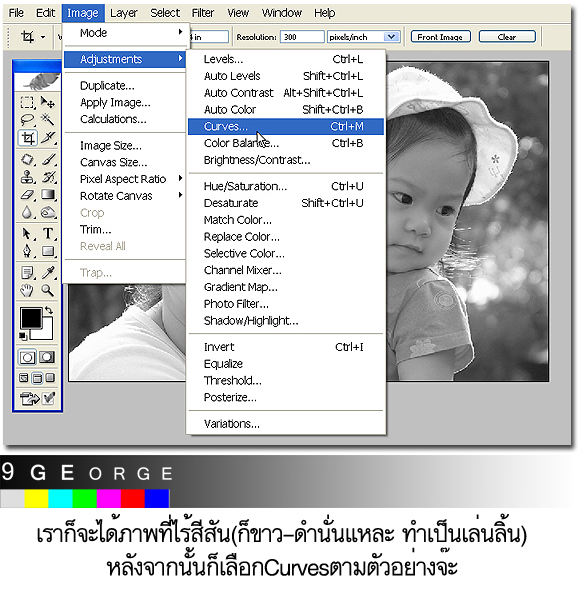Screen dimensions: 583x600
Task: Open the Layer menu
Action: click(x=124, y=13)
